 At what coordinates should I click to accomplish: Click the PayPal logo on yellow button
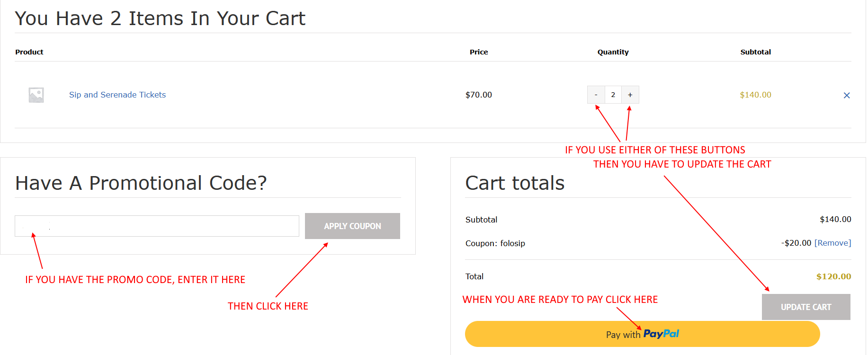pyautogui.click(x=661, y=334)
